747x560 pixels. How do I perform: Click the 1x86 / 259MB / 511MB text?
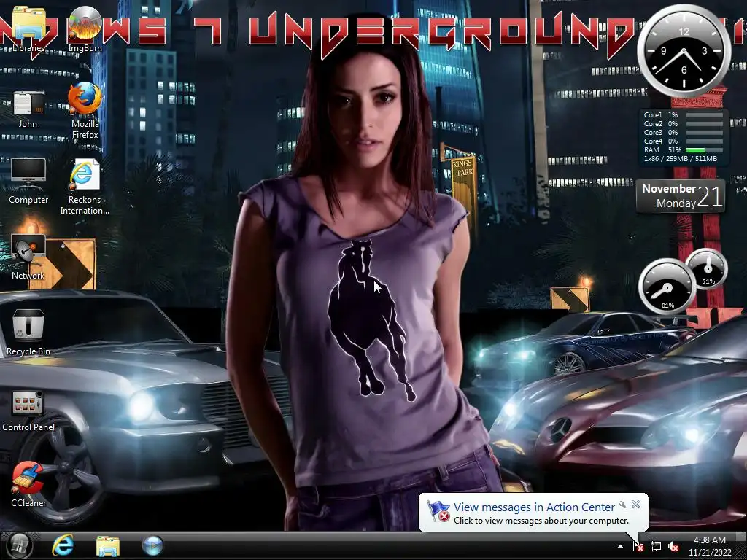coord(681,158)
